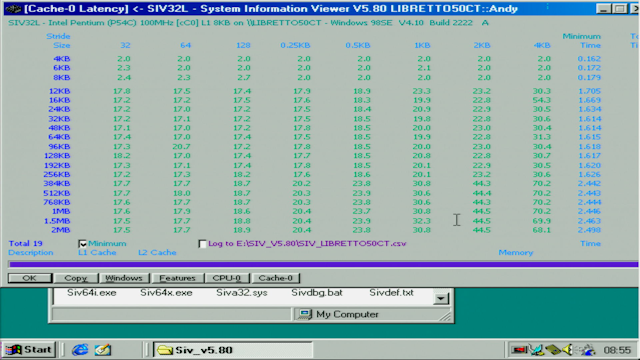Select Siv64x.exe in Explorer window

(166, 293)
